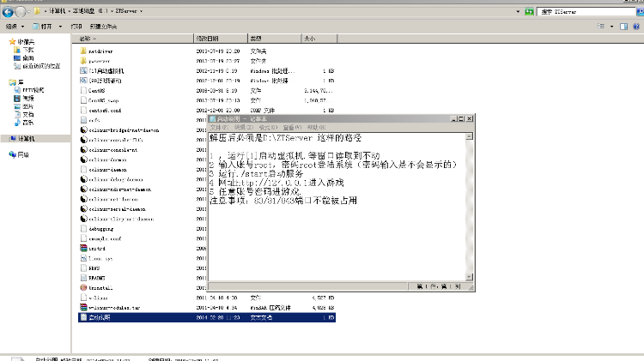Click the 网络 network icon in sidebar
Screen dimensions: 644x361
point(12,154)
